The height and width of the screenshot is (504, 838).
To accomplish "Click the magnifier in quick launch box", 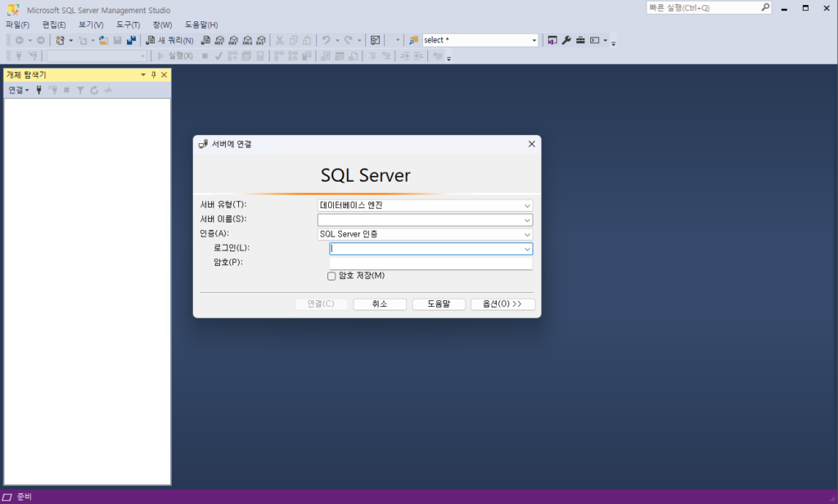I will click(x=765, y=7).
